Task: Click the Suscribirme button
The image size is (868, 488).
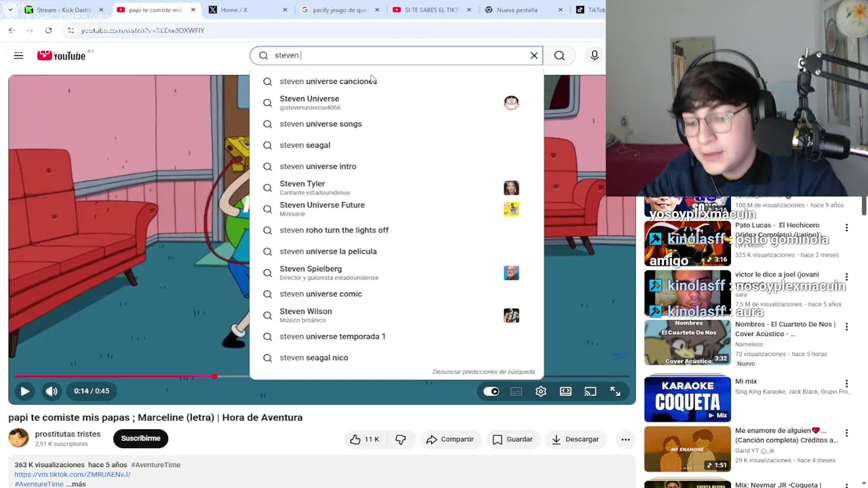Action: pyautogui.click(x=140, y=439)
